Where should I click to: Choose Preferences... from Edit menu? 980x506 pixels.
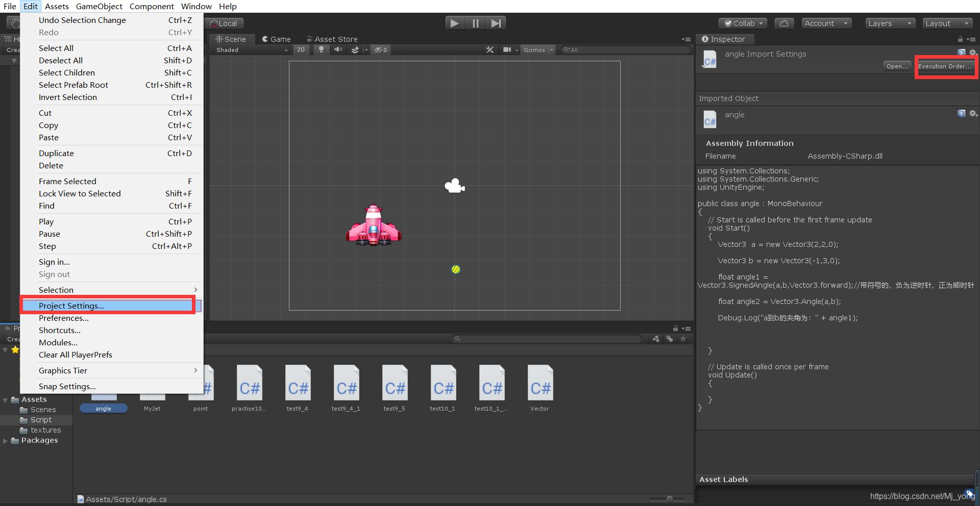[111, 318]
